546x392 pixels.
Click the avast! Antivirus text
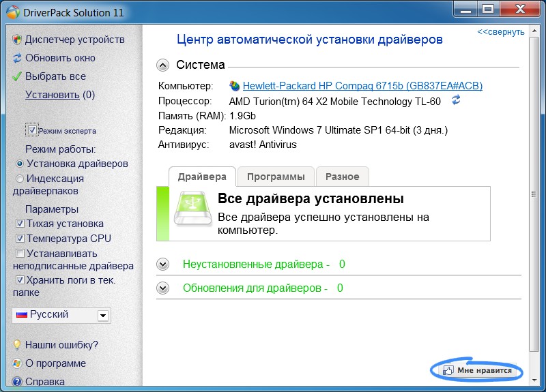(263, 145)
